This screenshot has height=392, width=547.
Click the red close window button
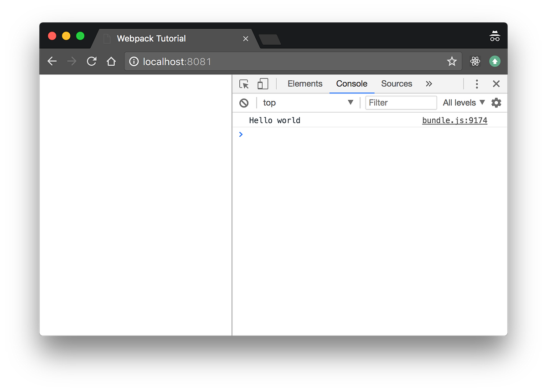point(52,36)
